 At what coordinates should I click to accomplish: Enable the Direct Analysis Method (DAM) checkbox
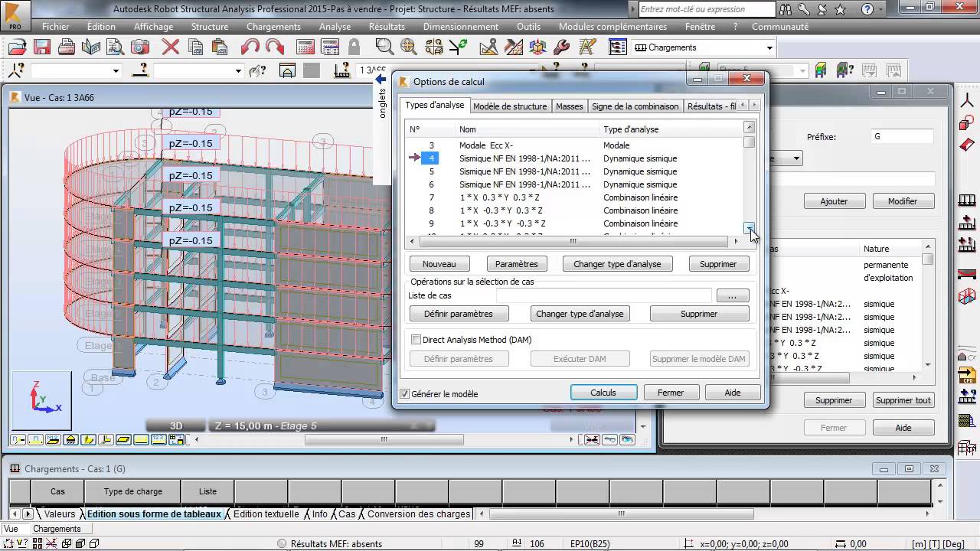[416, 340]
